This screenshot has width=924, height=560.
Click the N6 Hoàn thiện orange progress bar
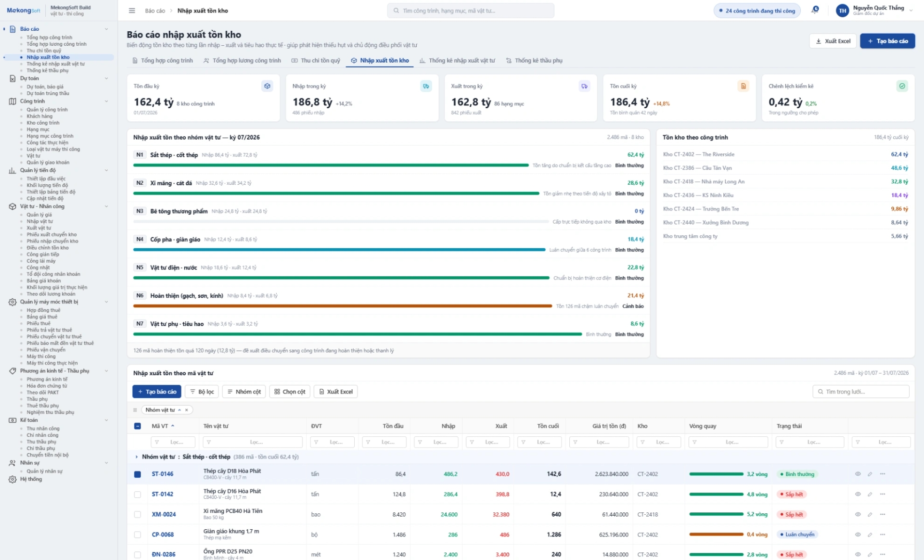[343, 306]
